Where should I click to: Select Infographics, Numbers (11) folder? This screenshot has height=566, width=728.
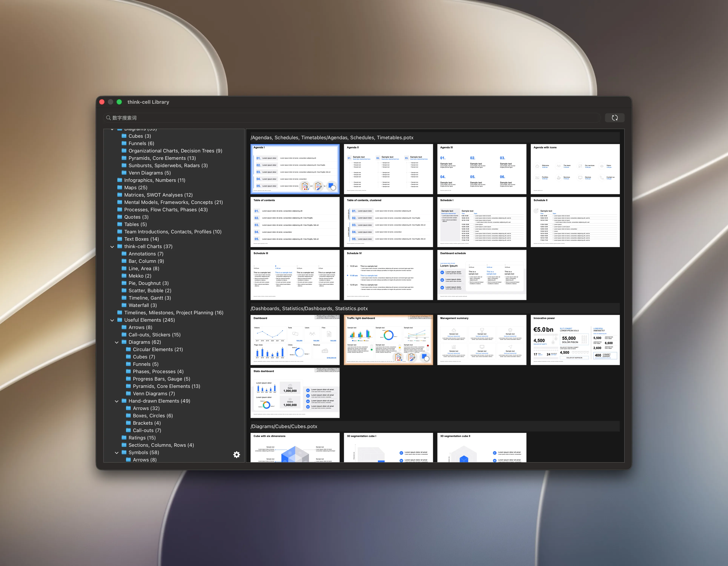click(x=155, y=180)
